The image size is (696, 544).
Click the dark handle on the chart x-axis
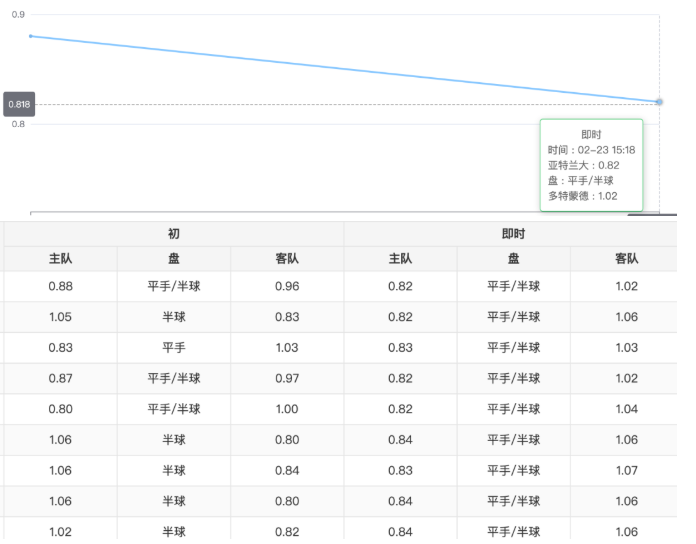pos(643,213)
